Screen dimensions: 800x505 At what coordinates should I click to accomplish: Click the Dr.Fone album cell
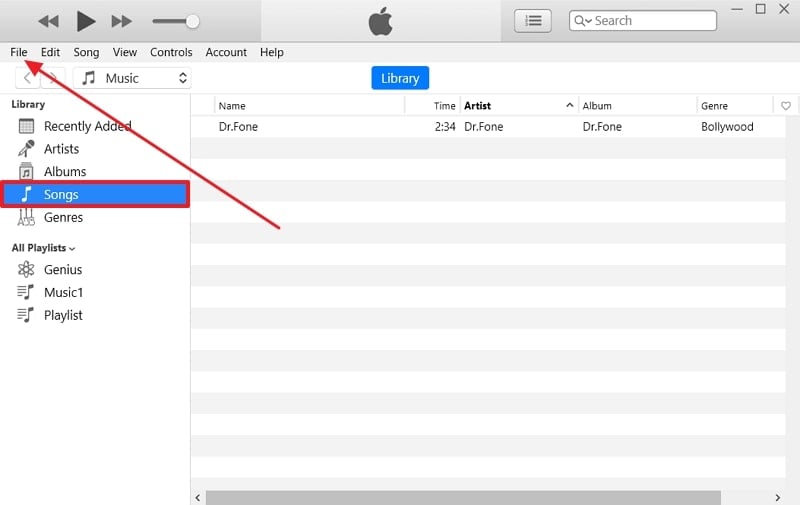[x=602, y=127]
